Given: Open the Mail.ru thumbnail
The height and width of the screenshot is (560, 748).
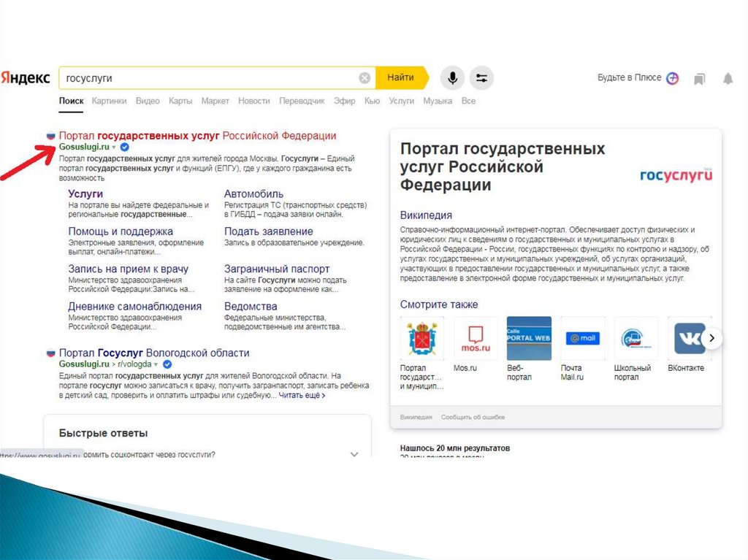Looking at the screenshot, I should coord(582,338).
